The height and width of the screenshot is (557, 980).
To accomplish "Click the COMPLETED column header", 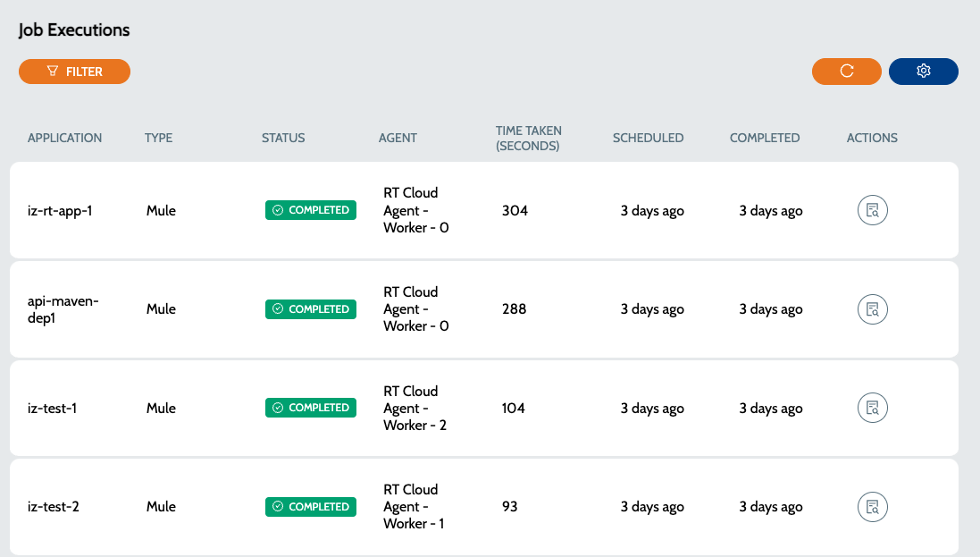I will pos(765,138).
